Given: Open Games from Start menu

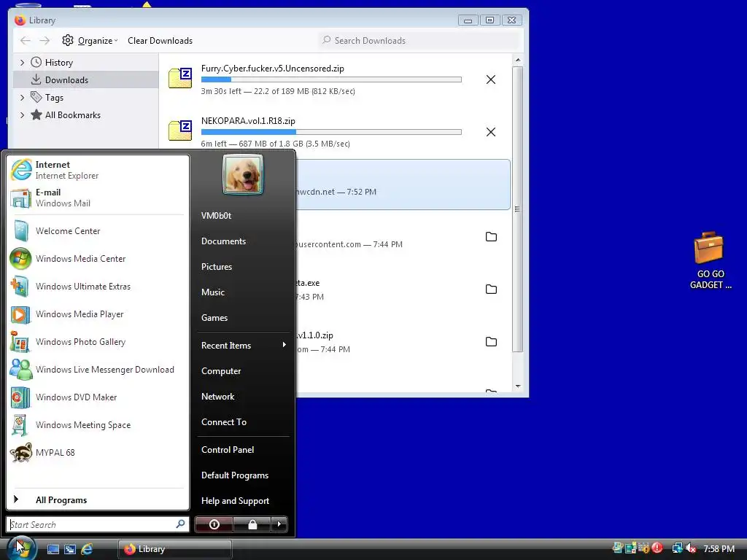Looking at the screenshot, I should click(243, 318).
